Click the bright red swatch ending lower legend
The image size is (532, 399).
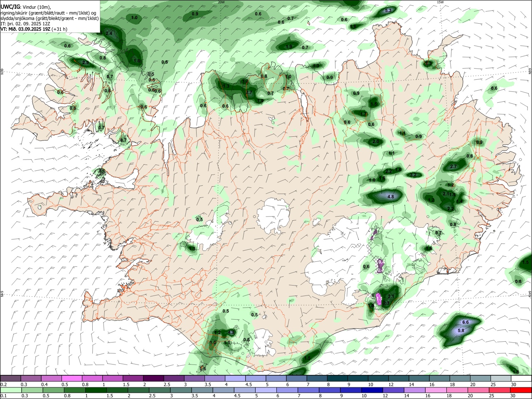[x=521, y=390]
